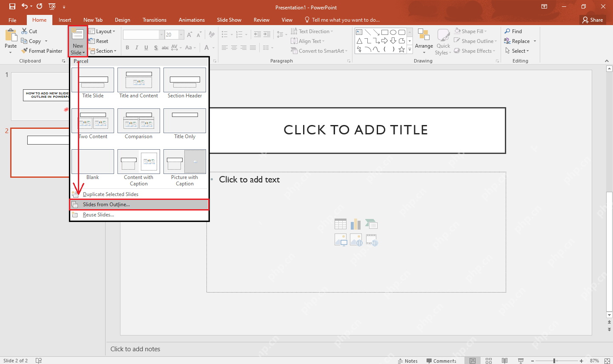The height and width of the screenshot is (364, 613).
Task: Choose Reuse Slides option
Action: pyautogui.click(x=139, y=215)
